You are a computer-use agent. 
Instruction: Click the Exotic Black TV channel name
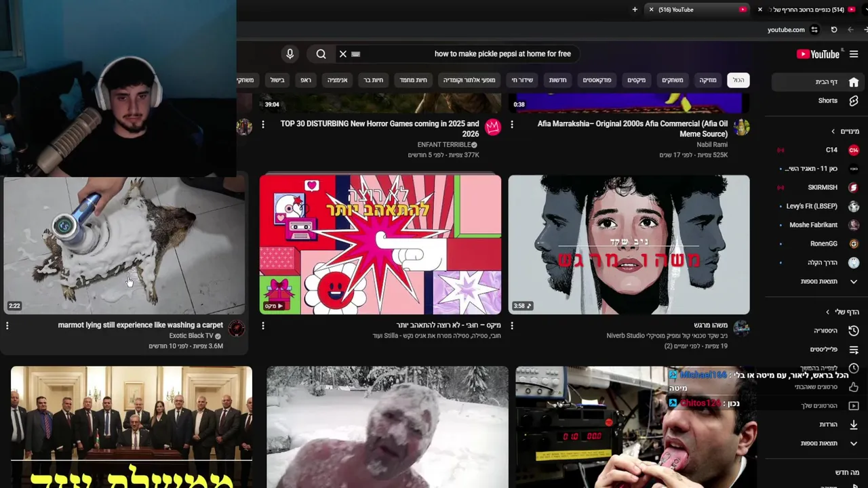191,336
